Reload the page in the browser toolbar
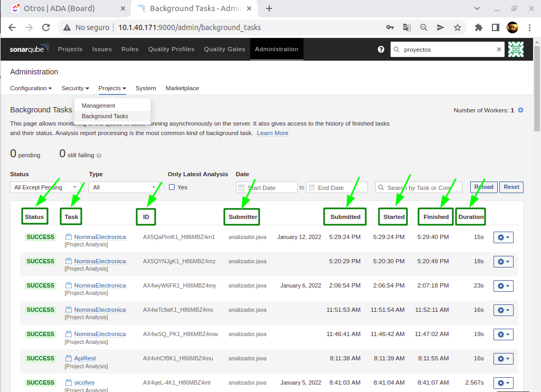 (x=46, y=27)
